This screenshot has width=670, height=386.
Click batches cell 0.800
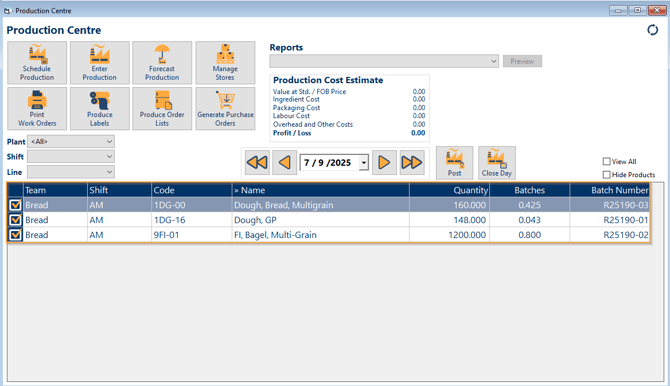pos(530,235)
